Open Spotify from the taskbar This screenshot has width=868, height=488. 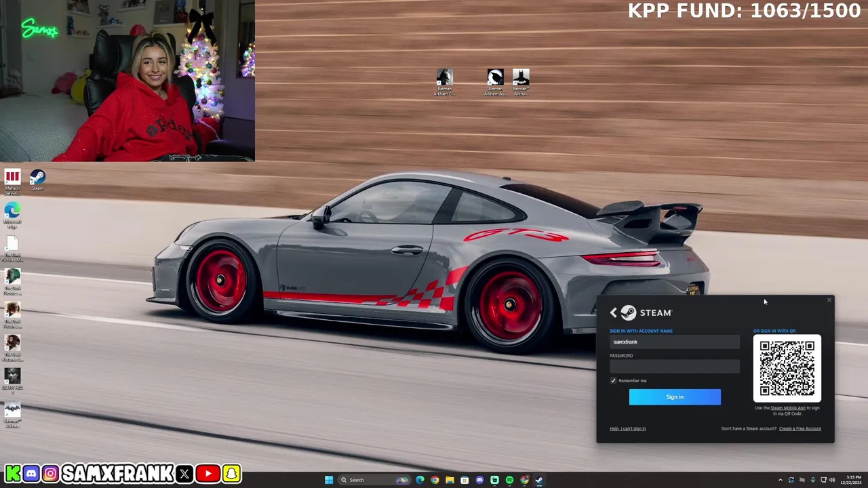click(x=509, y=480)
